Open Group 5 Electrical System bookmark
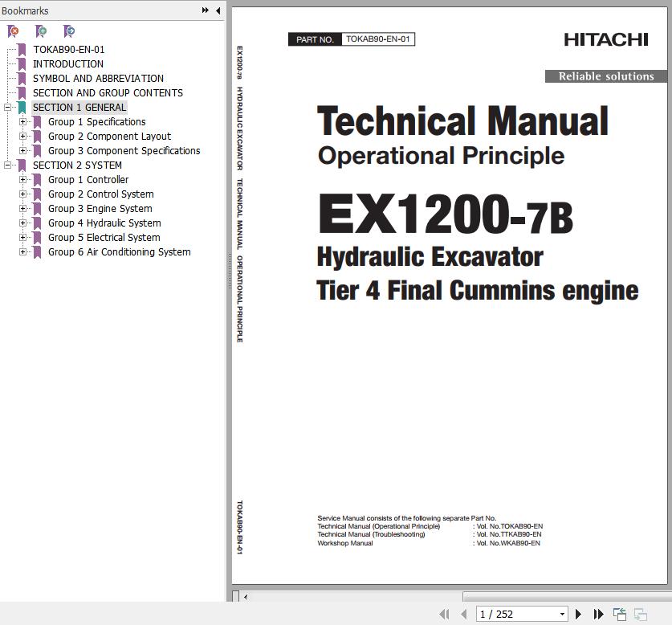672x625 pixels. 104,237
